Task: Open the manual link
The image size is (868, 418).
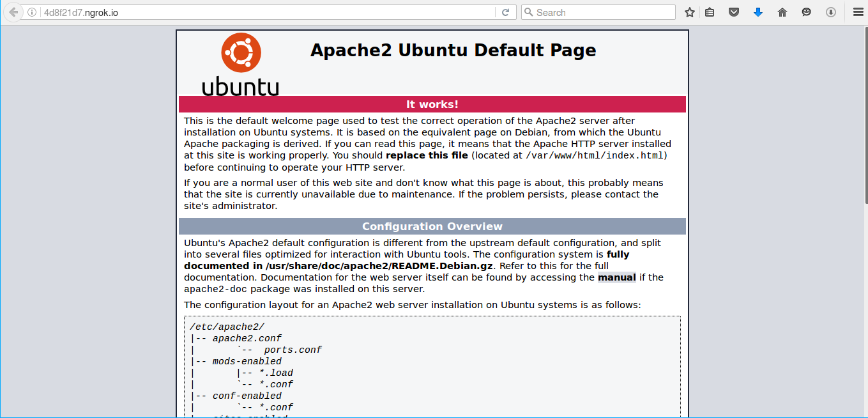Action: click(x=617, y=277)
